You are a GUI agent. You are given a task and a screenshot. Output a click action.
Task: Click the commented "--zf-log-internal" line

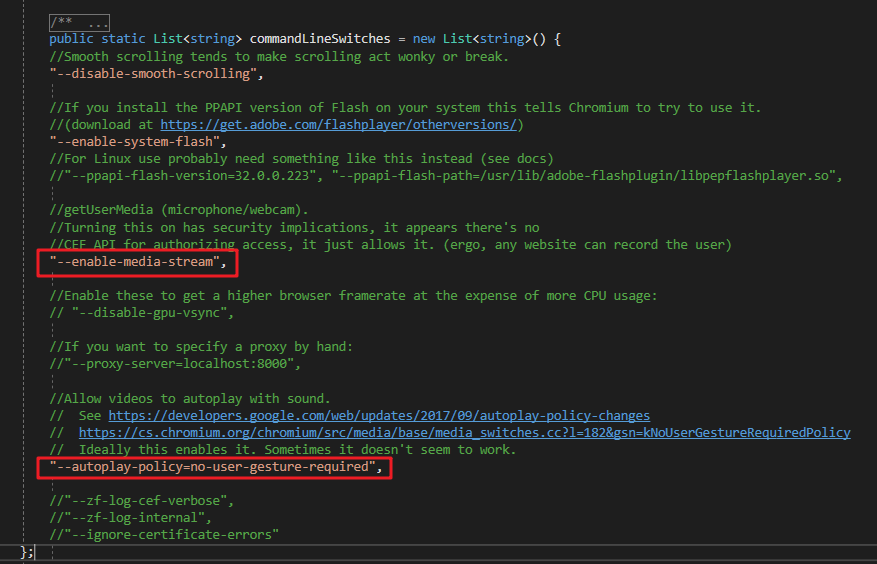(130, 518)
